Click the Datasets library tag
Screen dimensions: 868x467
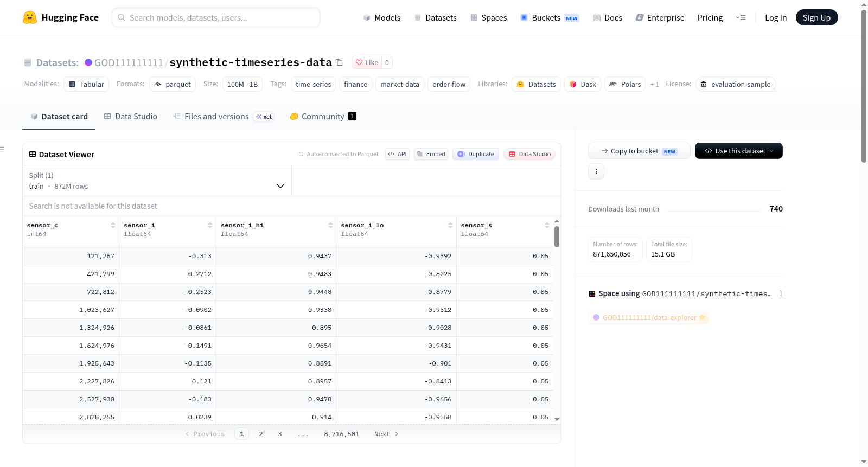536,84
